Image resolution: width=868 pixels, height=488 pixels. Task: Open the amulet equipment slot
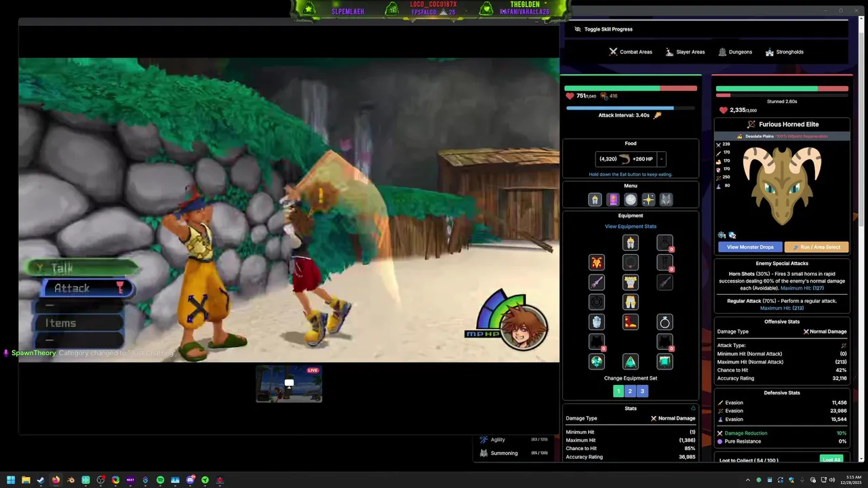coord(631,262)
